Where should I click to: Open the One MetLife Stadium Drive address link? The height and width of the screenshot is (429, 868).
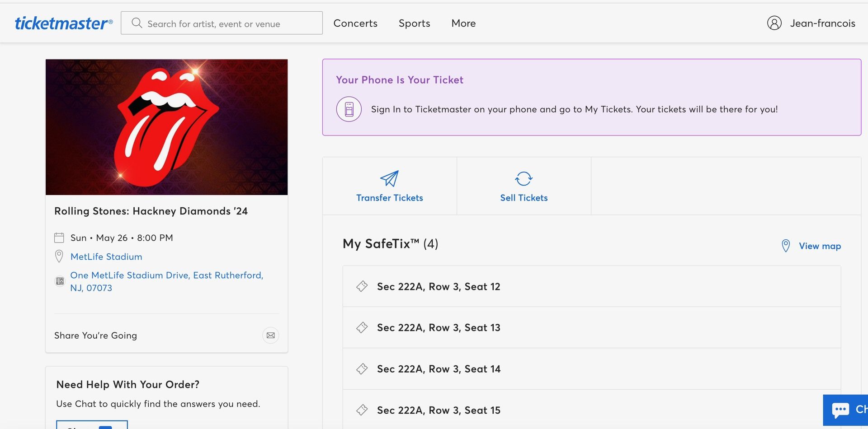pyautogui.click(x=167, y=281)
